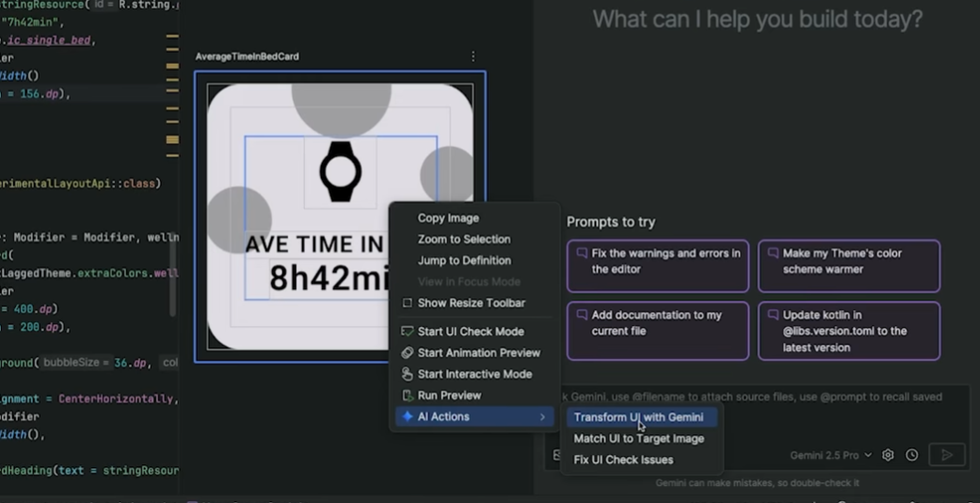The width and height of the screenshot is (980, 503).
Task: Click the code editor vertical scrollbar
Action: click(x=173, y=279)
